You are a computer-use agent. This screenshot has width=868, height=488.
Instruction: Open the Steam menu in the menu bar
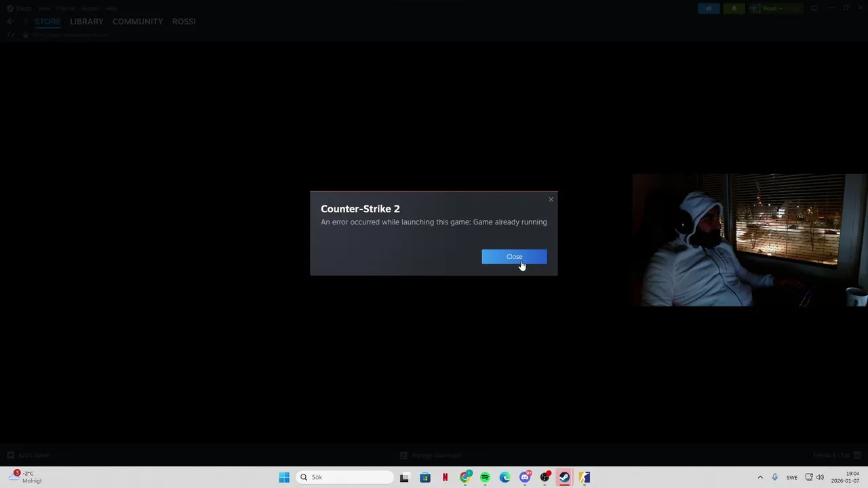tap(20, 8)
